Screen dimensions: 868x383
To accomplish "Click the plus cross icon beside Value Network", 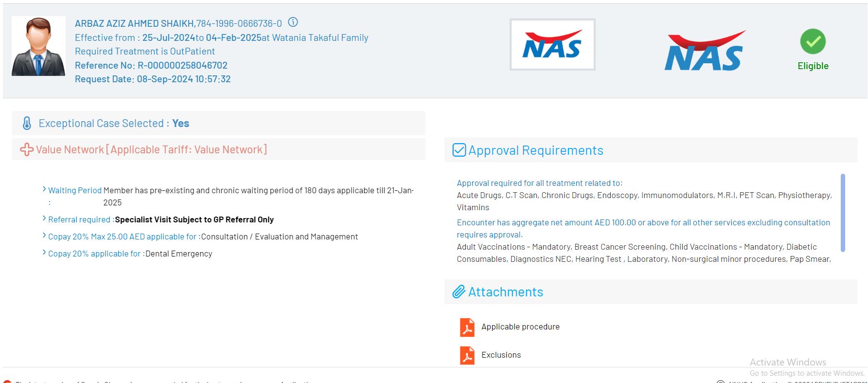I will click(27, 149).
